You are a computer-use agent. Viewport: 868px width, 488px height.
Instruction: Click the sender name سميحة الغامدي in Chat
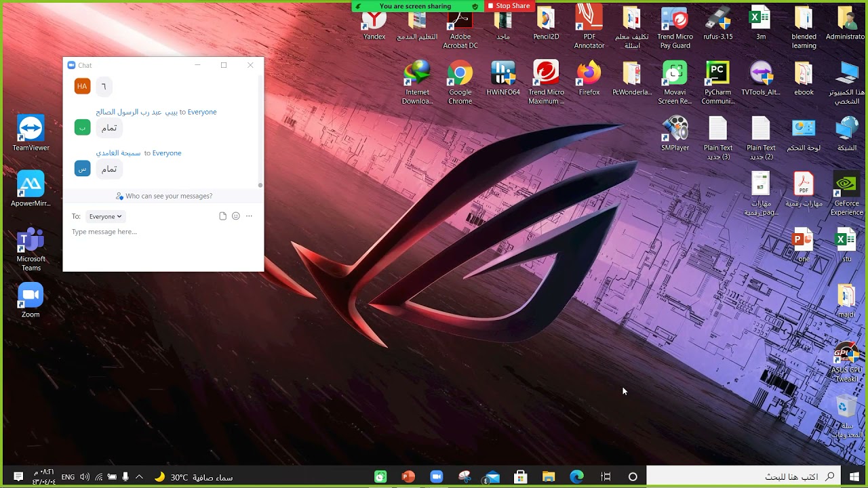[x=119, y=153]
